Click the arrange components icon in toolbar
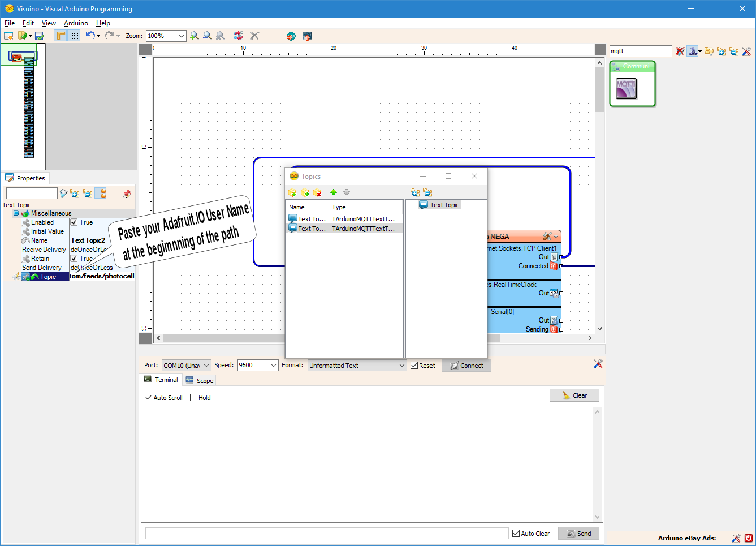The height and width of the screenshot is (546, 756). point(239,36)
